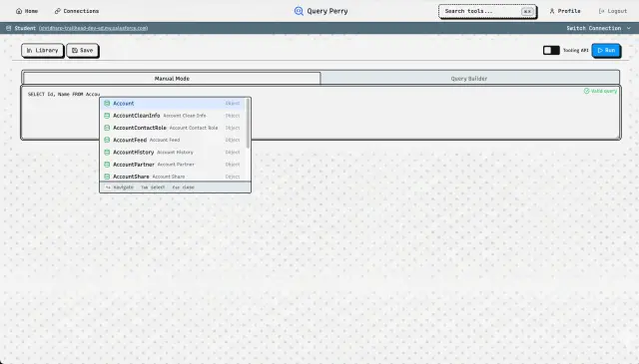Pick AccountPartner suggestion
Screen dimensions: 639x364
coord(173,165)
